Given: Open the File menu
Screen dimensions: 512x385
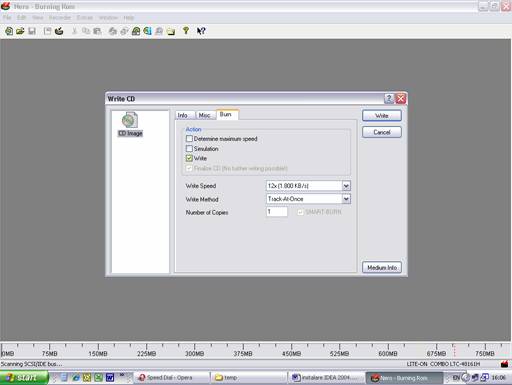Looking at the screenshot, I should coord(7,18).
